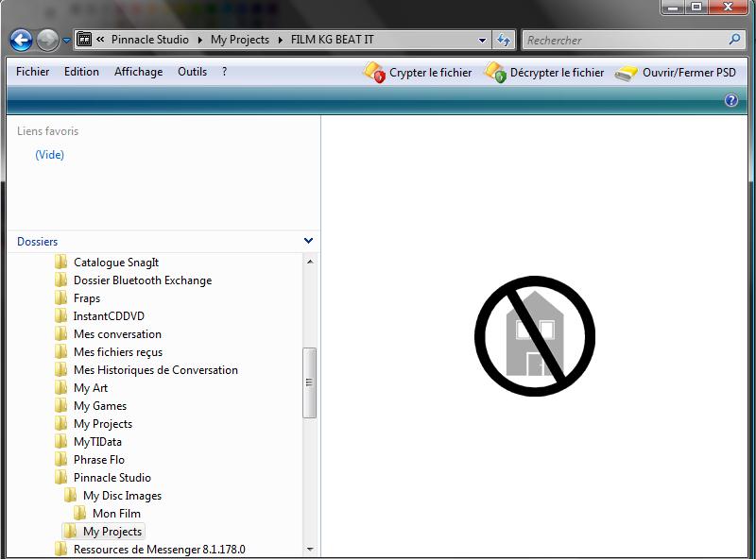Image resolution: width=756 pixels, height=560 pixels.
Task: Click the search magnifier icon
Action: point(734,40)
